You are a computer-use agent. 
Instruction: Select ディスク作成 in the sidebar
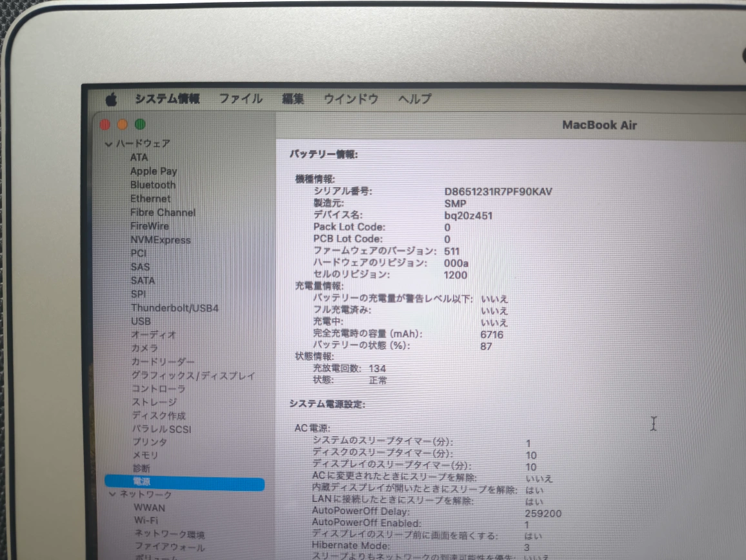click(x=159, y=416)
